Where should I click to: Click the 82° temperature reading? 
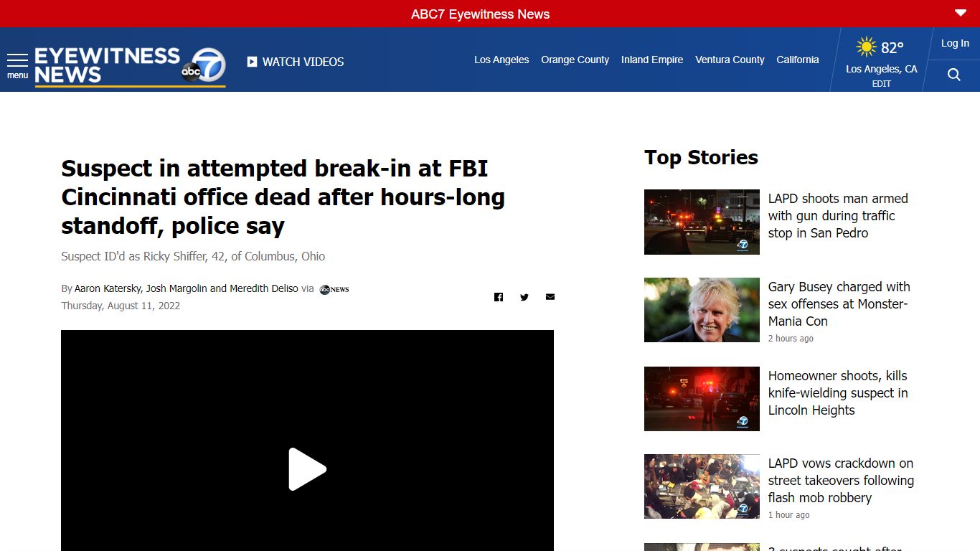coord(892,47)
